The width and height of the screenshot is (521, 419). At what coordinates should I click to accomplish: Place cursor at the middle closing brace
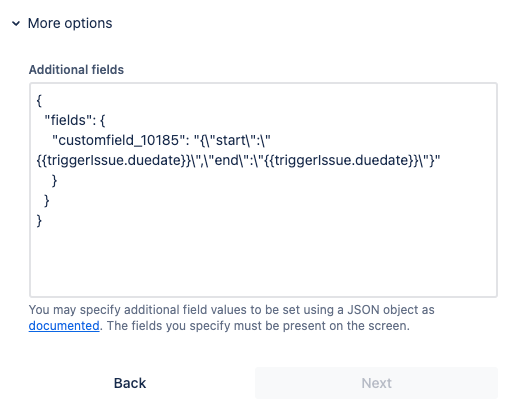point(47,201)
